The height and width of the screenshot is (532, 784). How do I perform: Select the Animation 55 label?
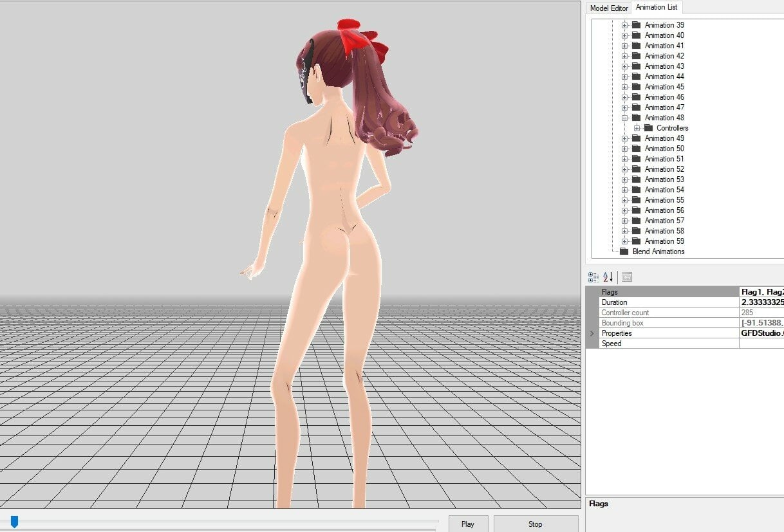pos(664,200)
